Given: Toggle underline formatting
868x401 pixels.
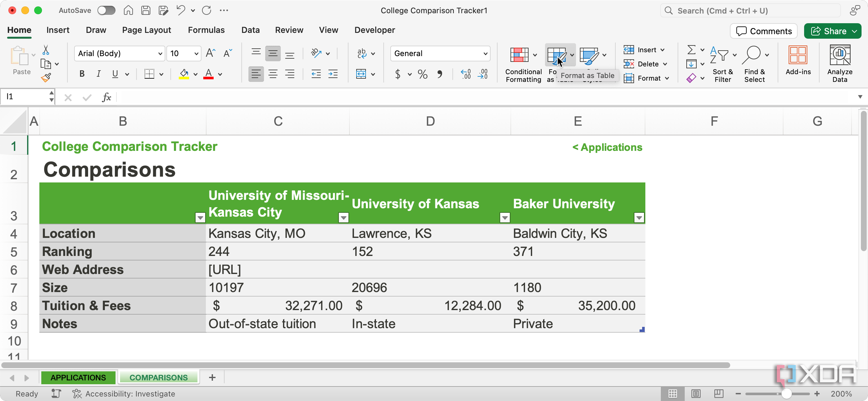Looking at the screenshot, I should 115,74.
